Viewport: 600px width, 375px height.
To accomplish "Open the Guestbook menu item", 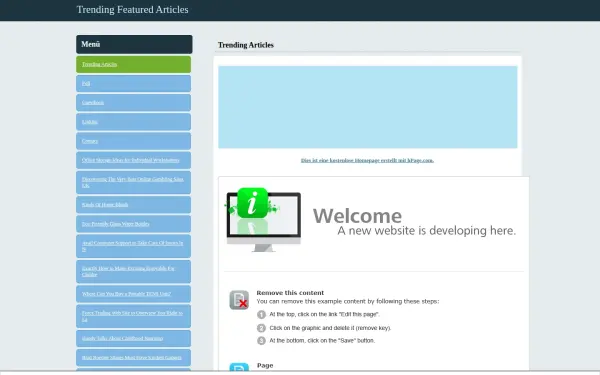I will click(134, 103).
